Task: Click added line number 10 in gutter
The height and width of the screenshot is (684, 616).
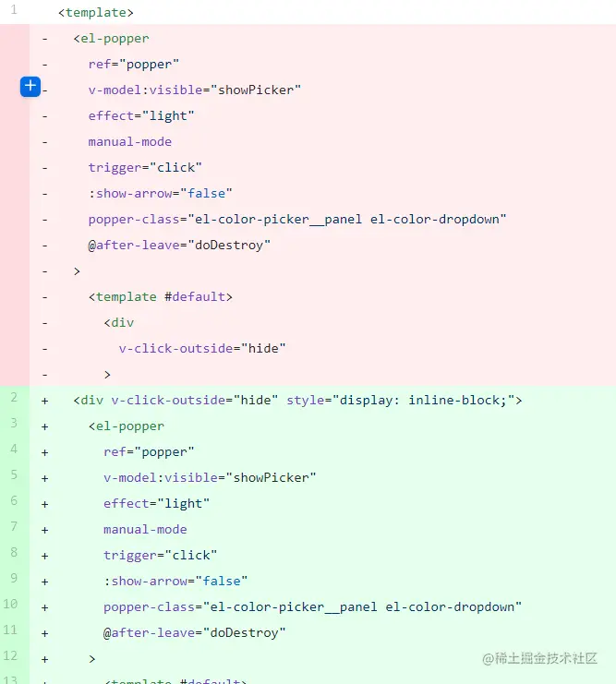Action: (10, 605)
